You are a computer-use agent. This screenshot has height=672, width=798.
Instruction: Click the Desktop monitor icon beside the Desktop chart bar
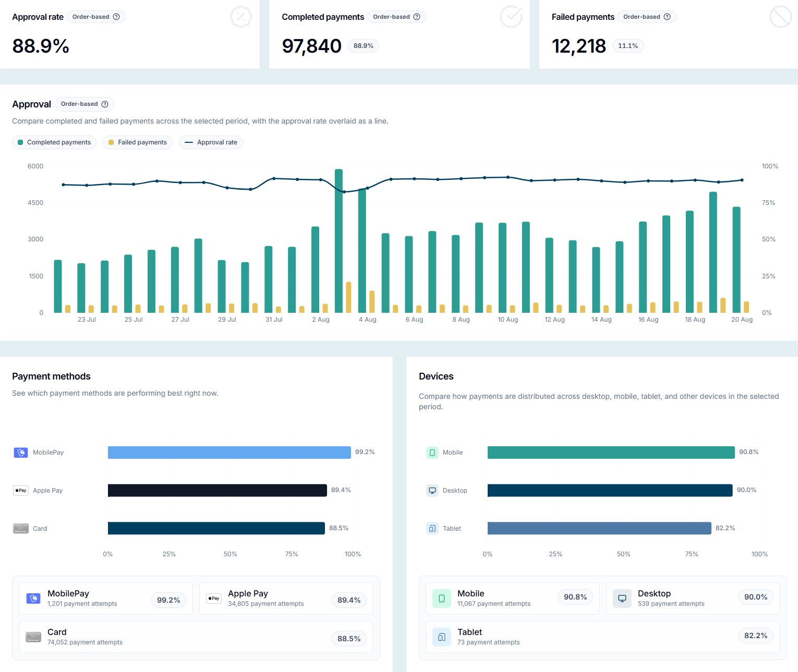click(x=432, y=491)
